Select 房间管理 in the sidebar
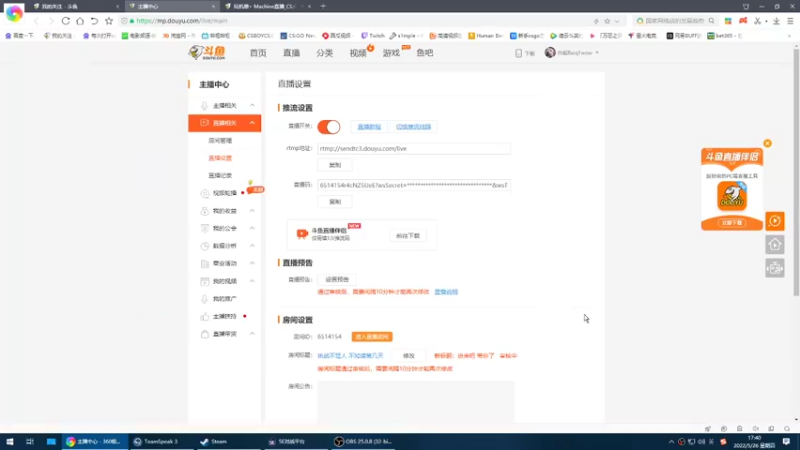This screenshot has width=800, height=450. 220,140
